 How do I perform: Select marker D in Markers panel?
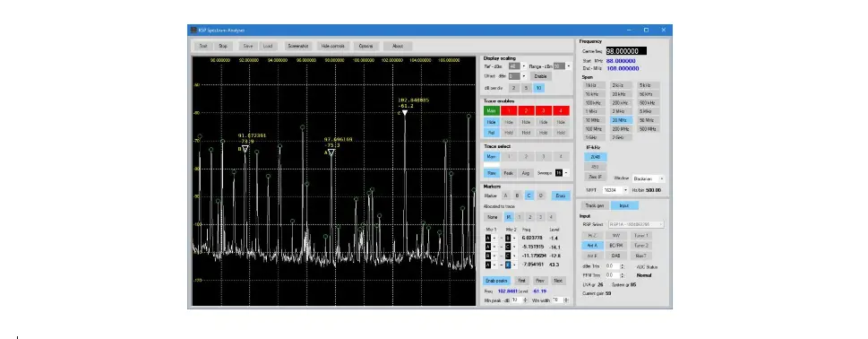541,196
